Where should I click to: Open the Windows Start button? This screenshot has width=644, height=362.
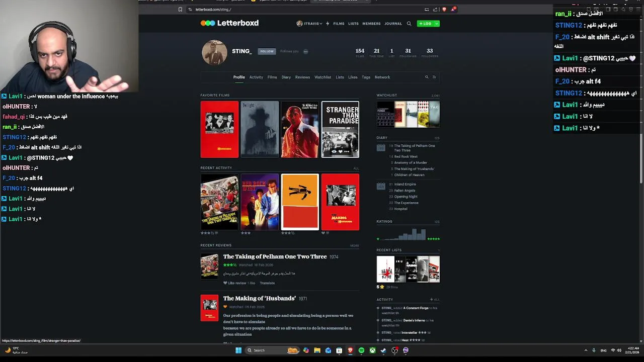238,350
